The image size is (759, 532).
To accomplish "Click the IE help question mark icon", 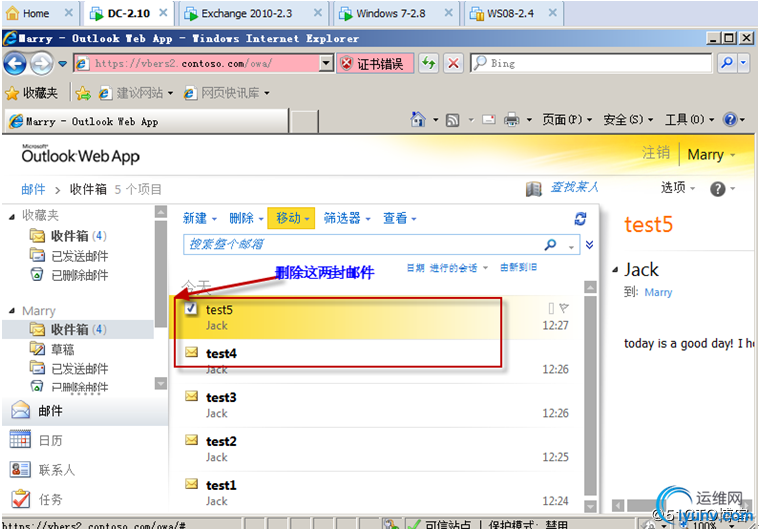I will click(729, 119).
